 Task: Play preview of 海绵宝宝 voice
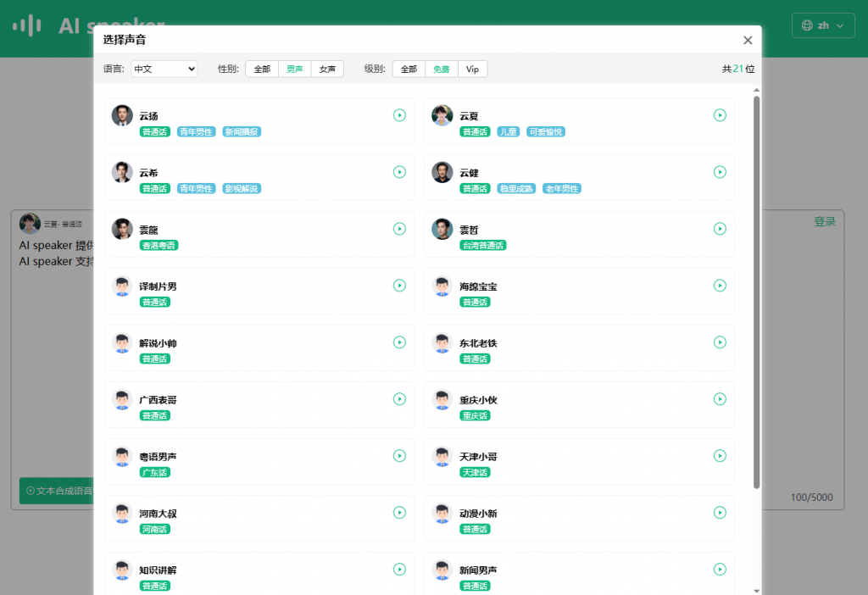[720, 286]
